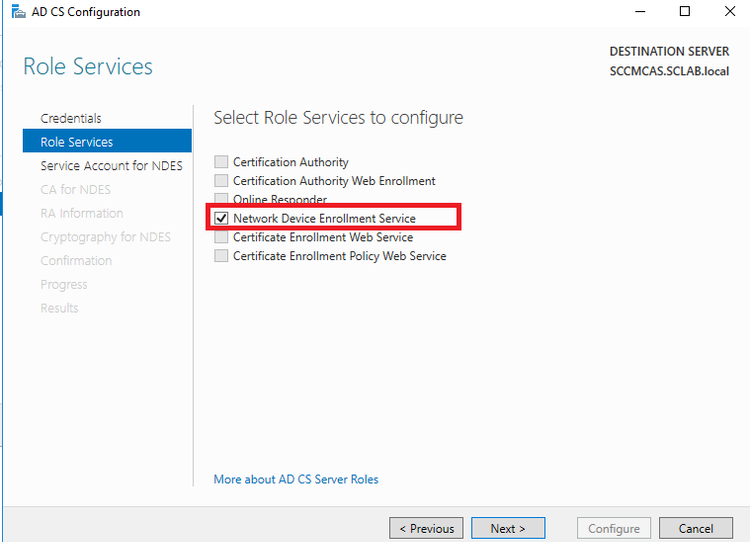Check Certificate Enrollment Web Service option
750x542 pixels.
pos(221,237)
